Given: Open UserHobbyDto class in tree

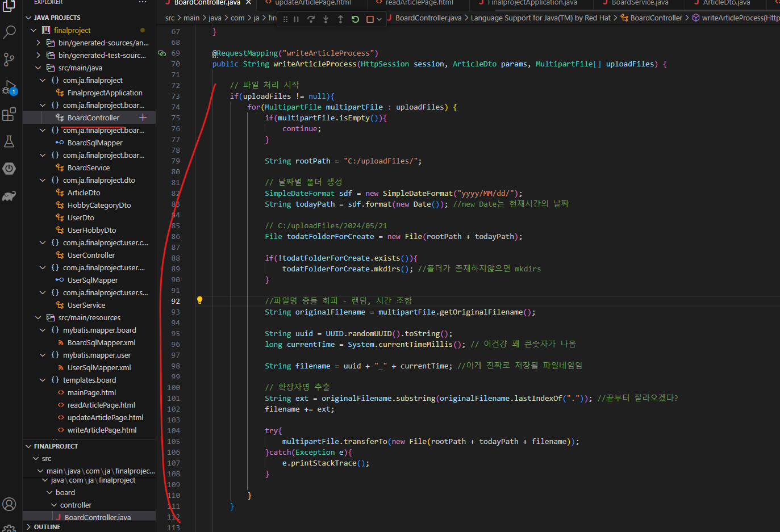Looking at the screenshot, I should [91, 230].
